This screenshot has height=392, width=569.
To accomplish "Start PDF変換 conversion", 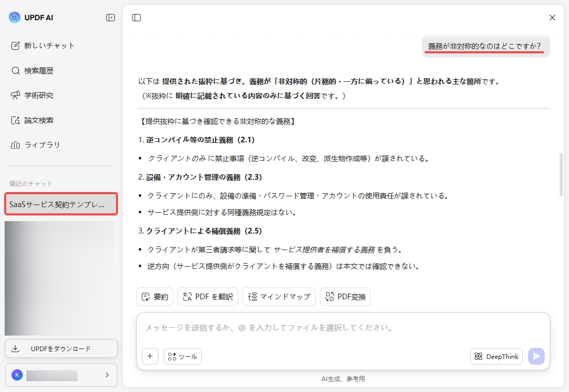I will pyautogui.click(x=345, y=297).
